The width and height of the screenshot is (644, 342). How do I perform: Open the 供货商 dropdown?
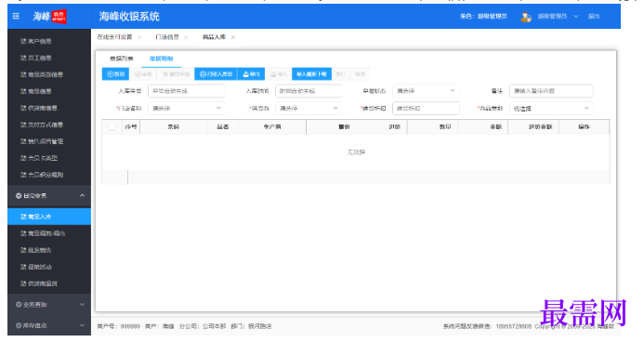point(309,109)
